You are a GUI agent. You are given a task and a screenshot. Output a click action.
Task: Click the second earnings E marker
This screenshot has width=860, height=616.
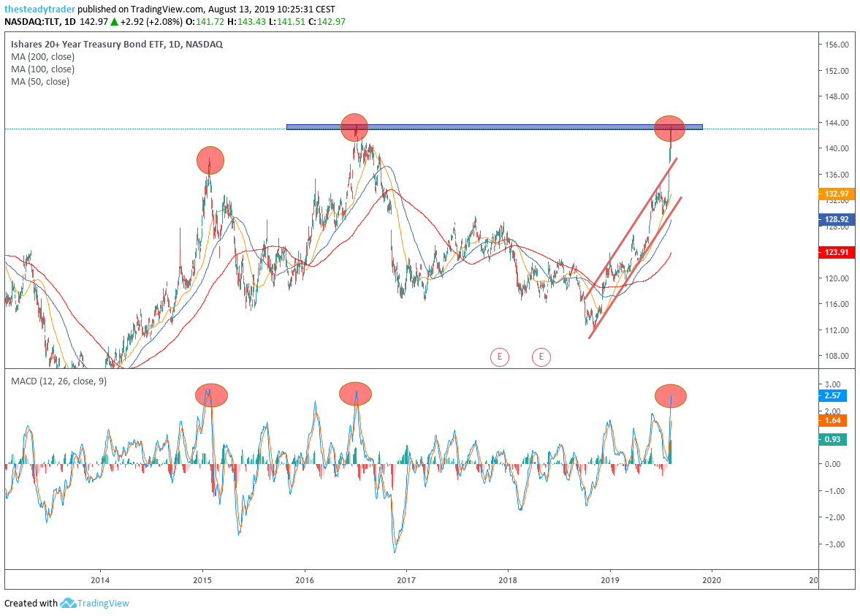point(541,357)
